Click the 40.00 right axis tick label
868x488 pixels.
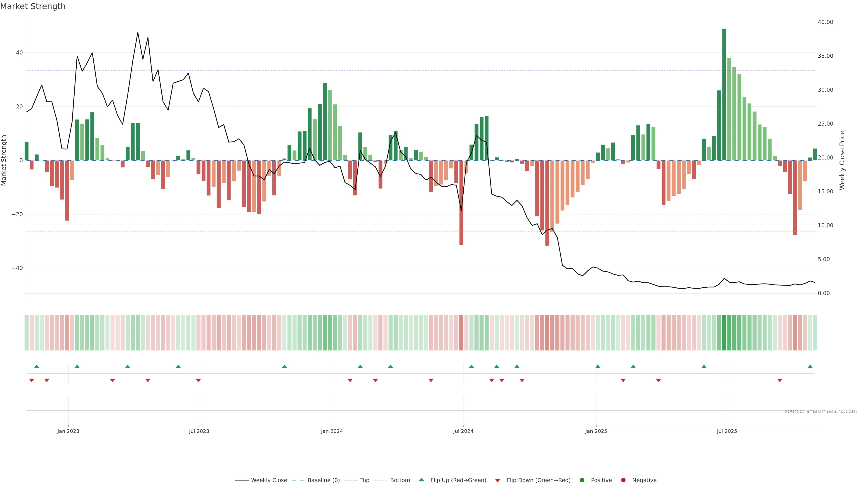click(825, 22)
